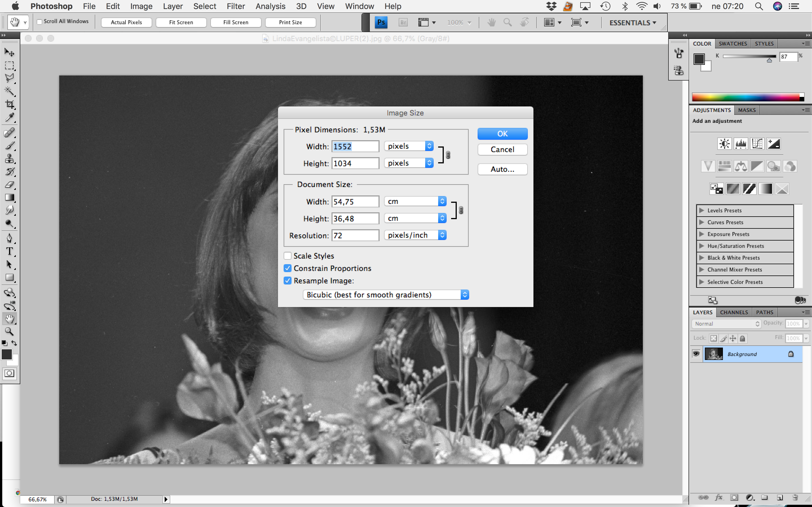Cancel the Image Size dialog
Screen dimensions: 812x507
click(502, 150)
